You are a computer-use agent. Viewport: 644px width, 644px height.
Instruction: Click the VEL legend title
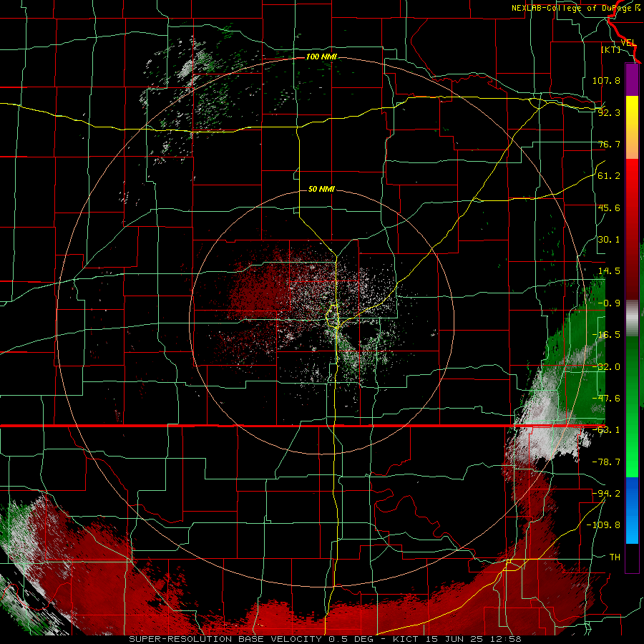coord(628,42)
